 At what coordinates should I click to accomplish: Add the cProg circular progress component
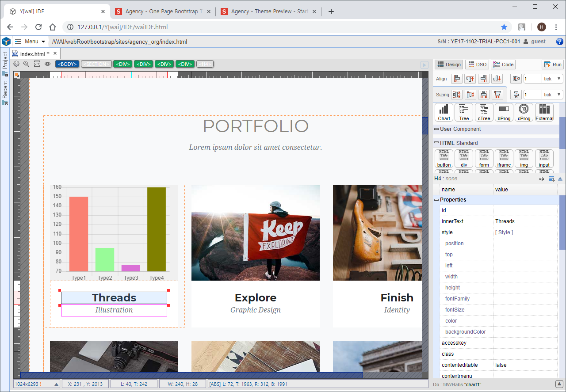tap(524, 112)
